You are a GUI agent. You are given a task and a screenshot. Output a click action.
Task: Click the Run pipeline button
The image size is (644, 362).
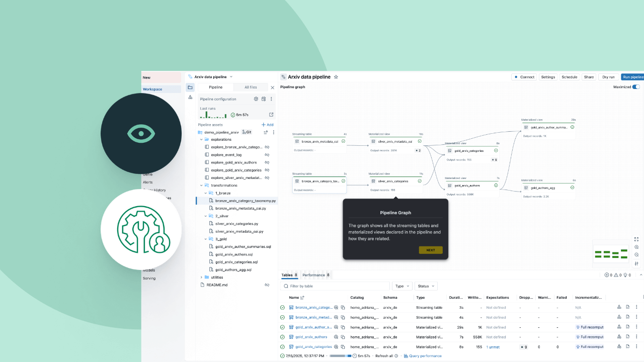point(633,77)
